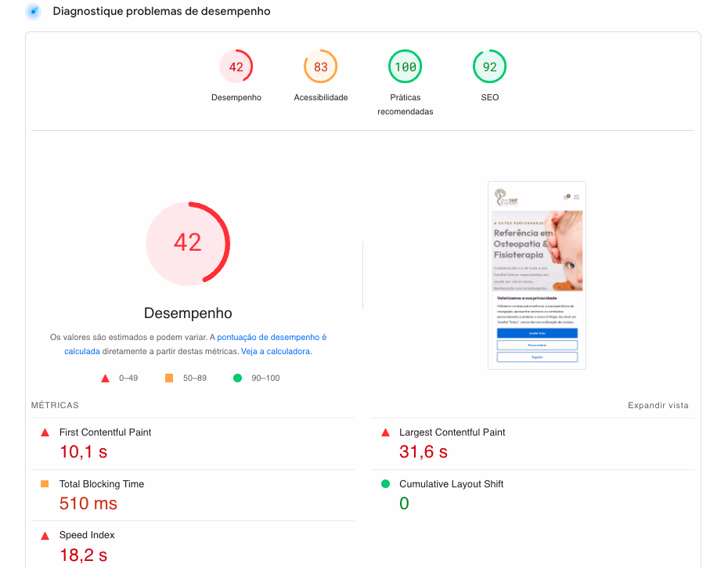The height and width of the screenshot is (568, 728).
Task: Open the 'Veja a calculadora' link
Action: 276,352
